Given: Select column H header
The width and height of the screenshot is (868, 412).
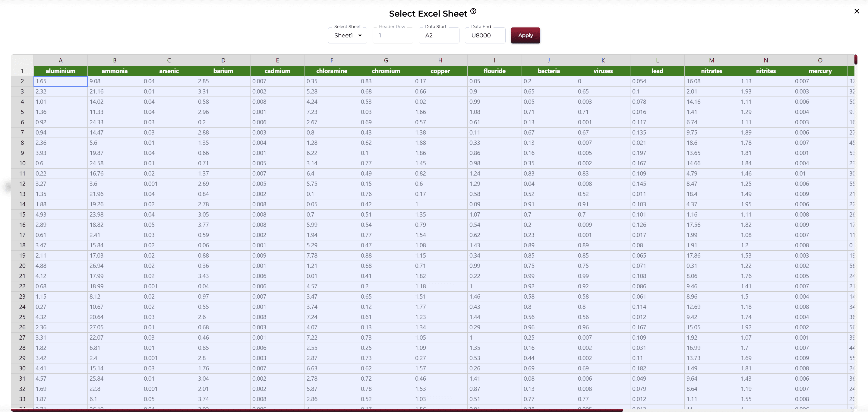Looking at the screenshot, I should [x=440, y=60].
